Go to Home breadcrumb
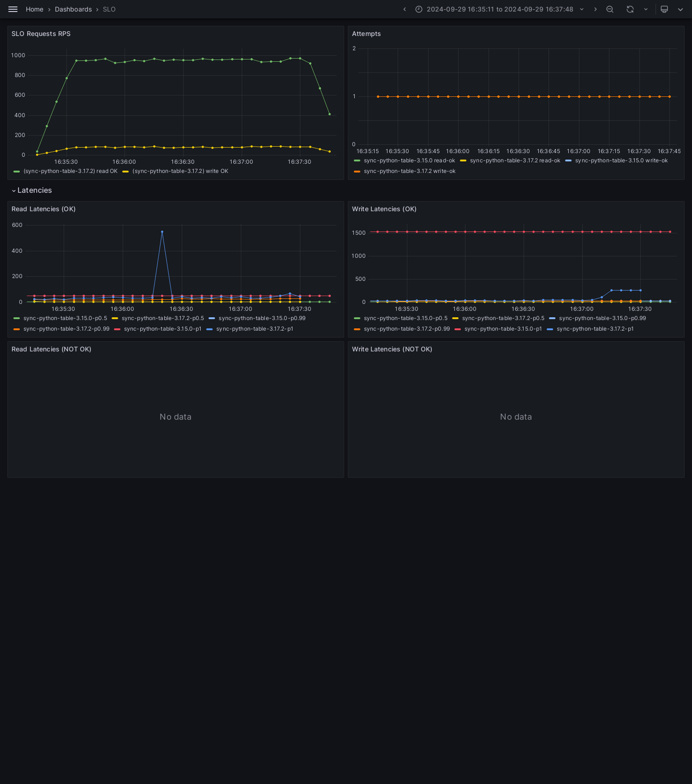The image size is (692, 784). (x=35, y=9)
